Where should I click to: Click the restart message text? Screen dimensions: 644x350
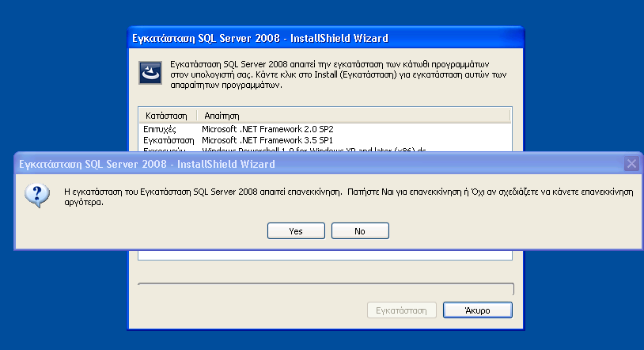[x=349, y=196]
